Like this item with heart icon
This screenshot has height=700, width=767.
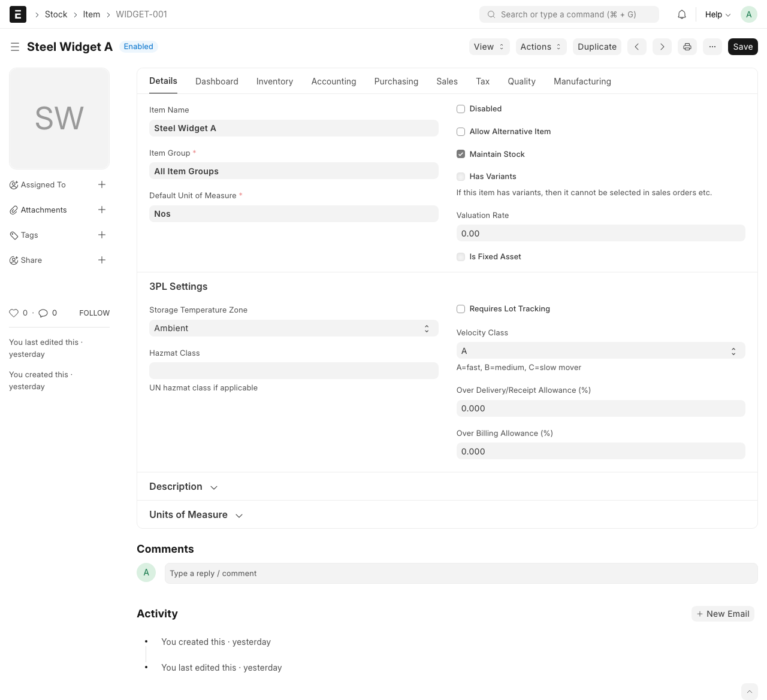click(x=14, y=313)
